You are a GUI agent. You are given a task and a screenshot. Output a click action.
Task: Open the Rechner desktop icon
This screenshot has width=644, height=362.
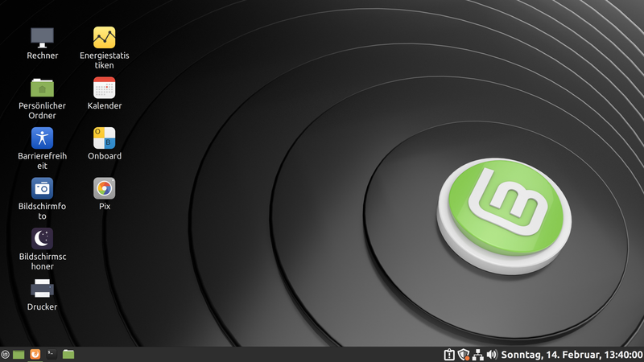click(x=43, y=38)
